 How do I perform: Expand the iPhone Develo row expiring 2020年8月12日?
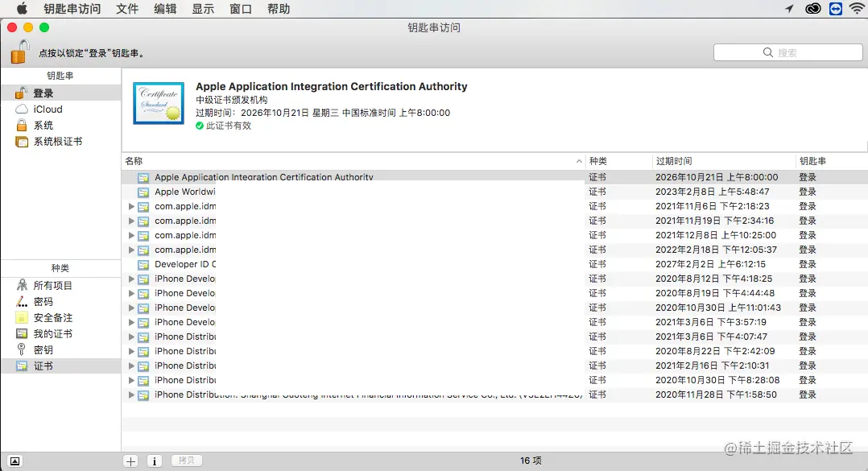131,279
